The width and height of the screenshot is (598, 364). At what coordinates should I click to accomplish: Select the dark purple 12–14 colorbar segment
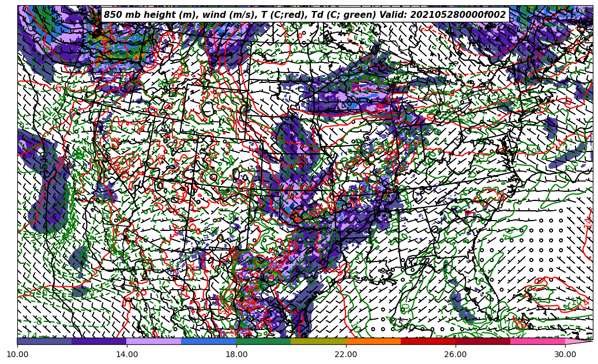coord(99,341)
